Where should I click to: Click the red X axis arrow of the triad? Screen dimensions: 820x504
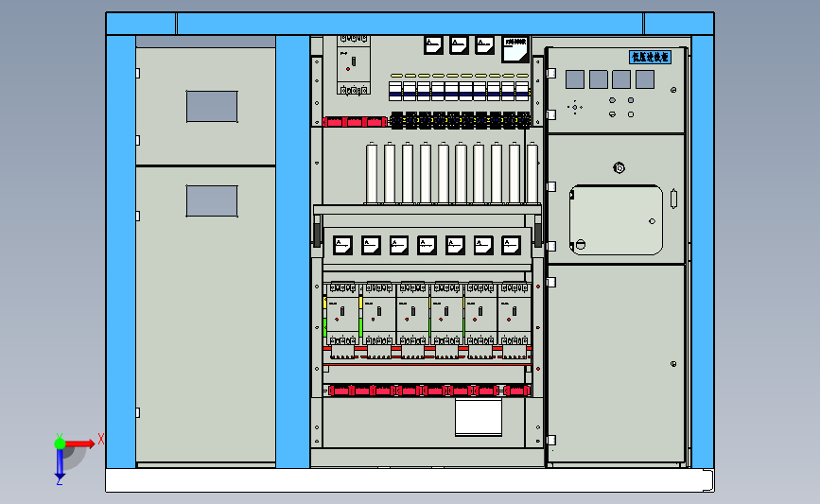coord(79,443)
